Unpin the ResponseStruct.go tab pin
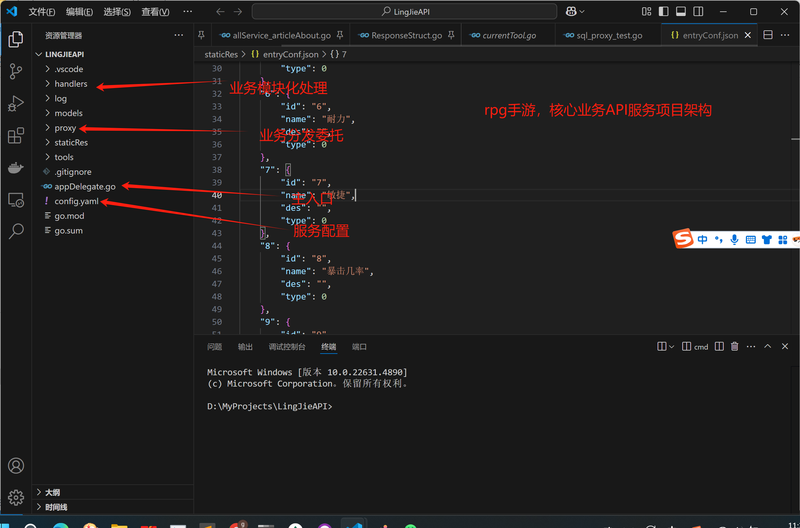 coord(451,35)
